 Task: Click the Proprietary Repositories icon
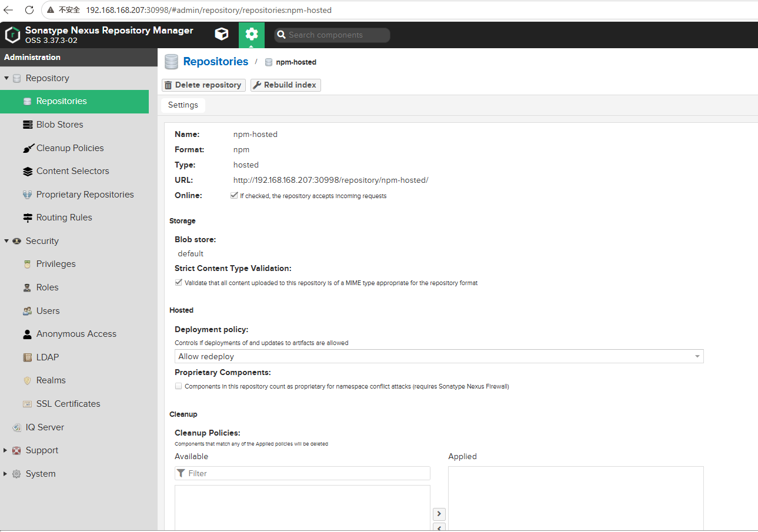coord(28,195)
